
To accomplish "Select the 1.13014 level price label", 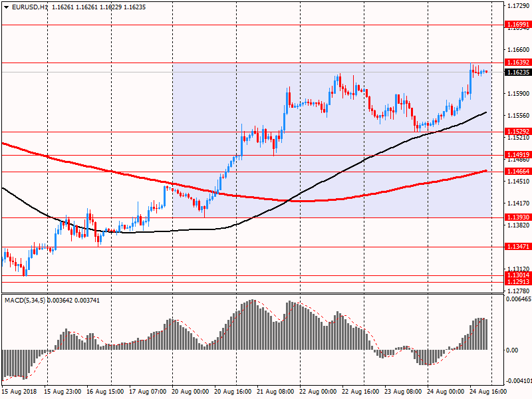I will tap(518, 275).
